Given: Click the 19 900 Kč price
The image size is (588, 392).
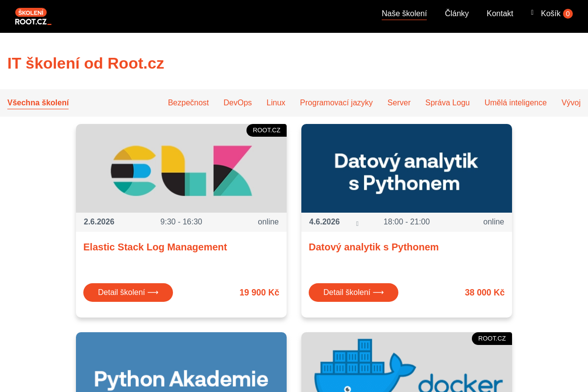Looking at the screenshot, I should pyautogui.click(x=259, y=293).
